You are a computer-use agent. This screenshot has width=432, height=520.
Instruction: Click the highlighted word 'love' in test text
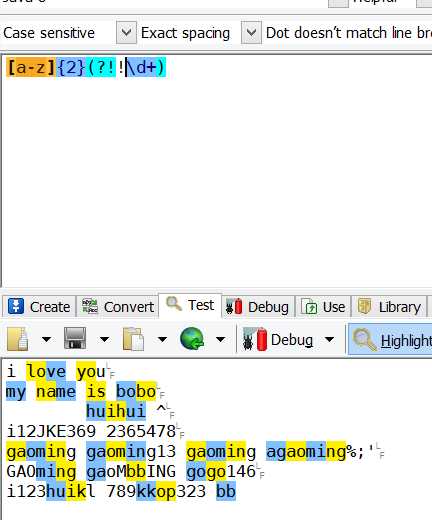point(46,371)
